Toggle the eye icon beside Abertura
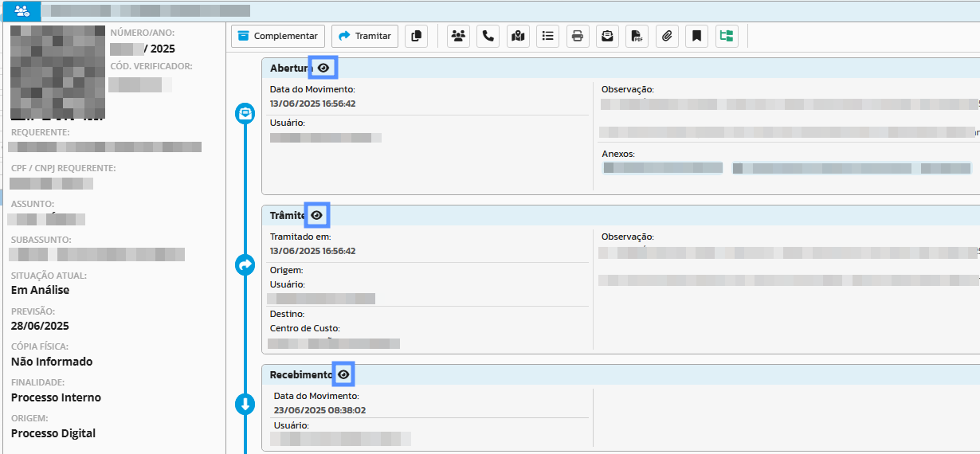 (x=323, y=68)
